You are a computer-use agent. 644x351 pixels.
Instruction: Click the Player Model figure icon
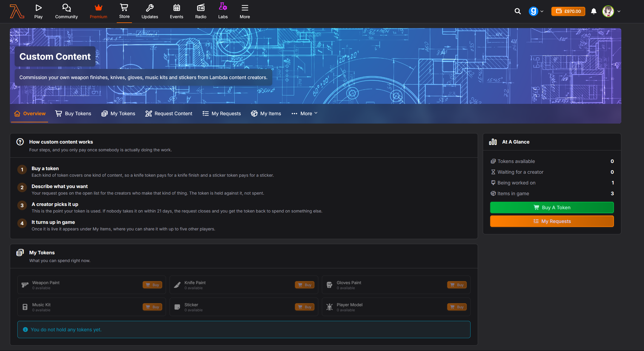pos(330,307)
